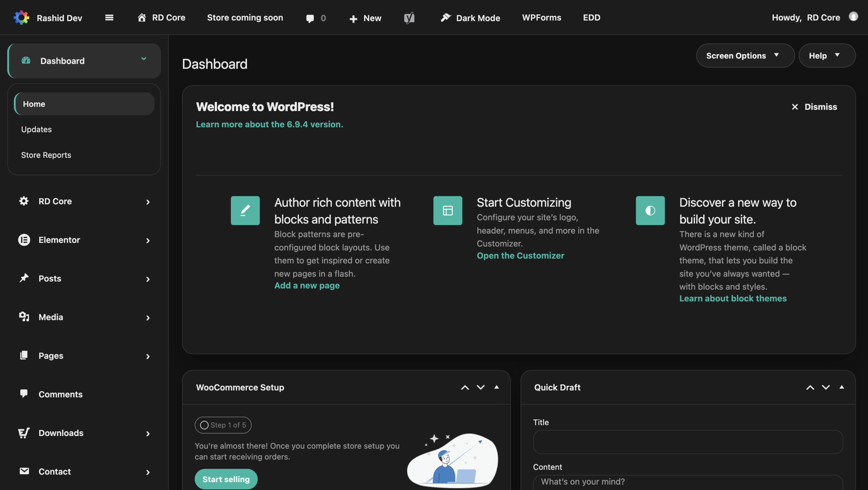
Task: Expand the Help dropdown
Action: (826, 56)
